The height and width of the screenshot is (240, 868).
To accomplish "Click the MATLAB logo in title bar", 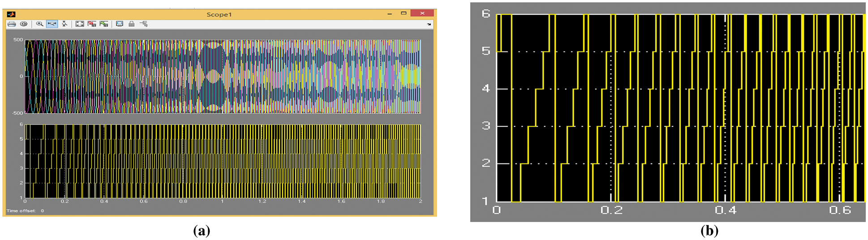I will pos(11,14).
